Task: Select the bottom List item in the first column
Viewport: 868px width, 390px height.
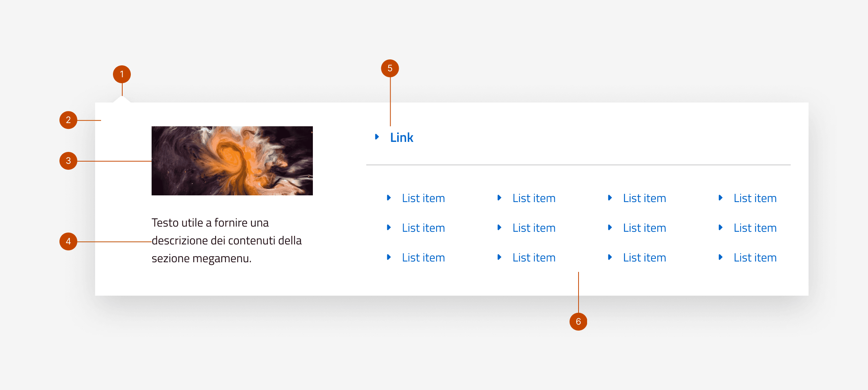Action: [x=423, y=258]
